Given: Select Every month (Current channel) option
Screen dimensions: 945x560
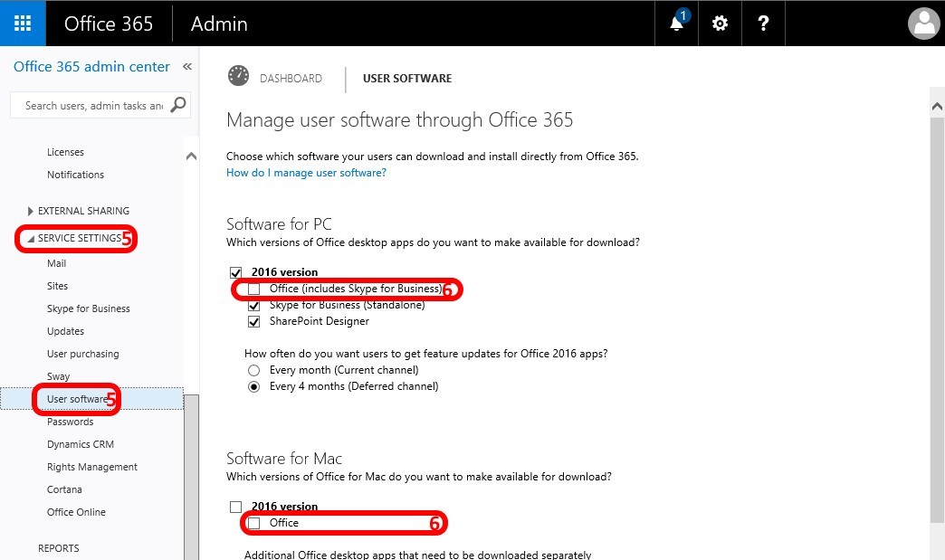Looking at the screenshot, I should pyautogui.click(x=253, y=370).
